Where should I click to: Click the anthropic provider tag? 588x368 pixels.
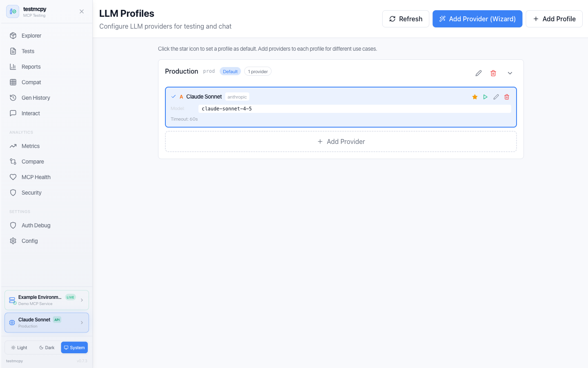(x=237, y=97)
